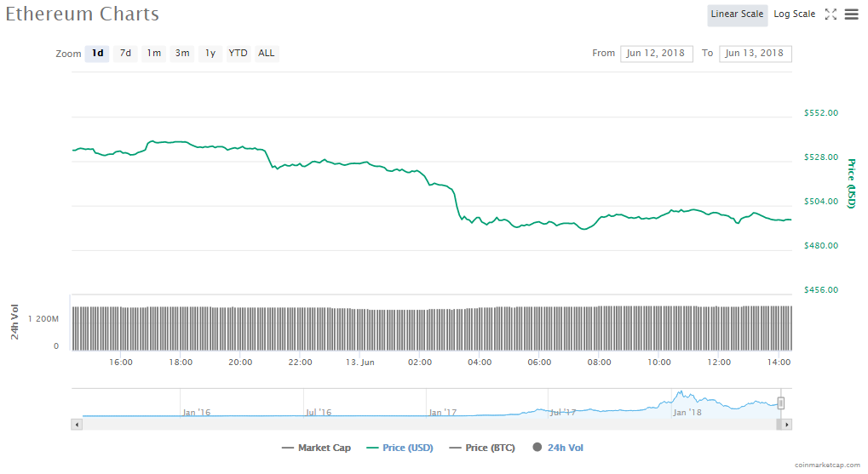
Task: Switch to Log Scale
Action: [x=794, y=14]
